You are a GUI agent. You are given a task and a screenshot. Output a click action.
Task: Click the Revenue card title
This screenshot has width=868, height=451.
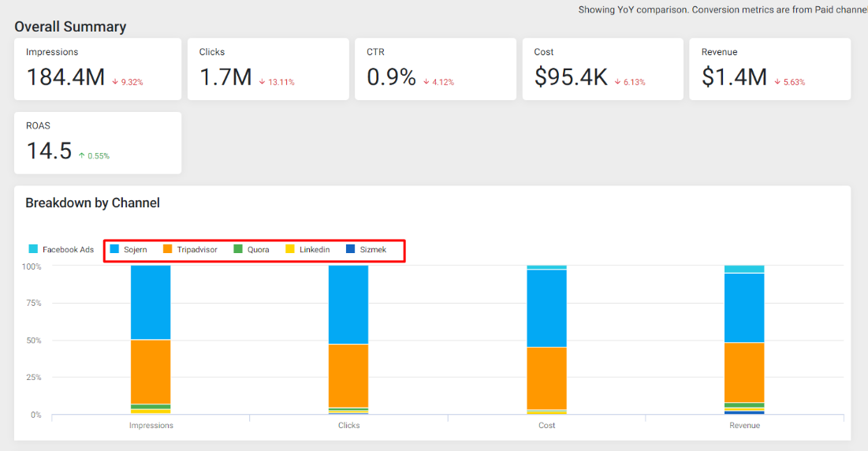[719, 52]
